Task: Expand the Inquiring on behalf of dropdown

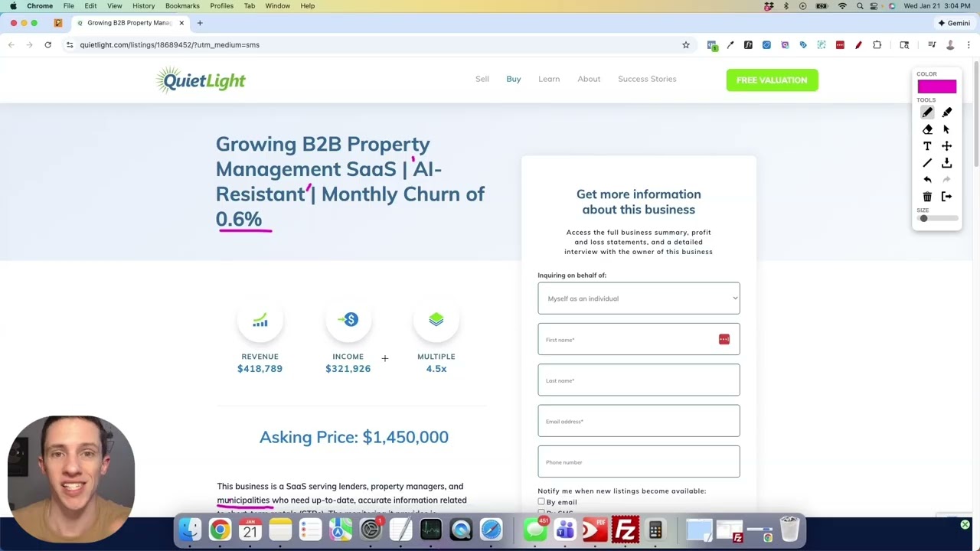Action: coord(639,298)
